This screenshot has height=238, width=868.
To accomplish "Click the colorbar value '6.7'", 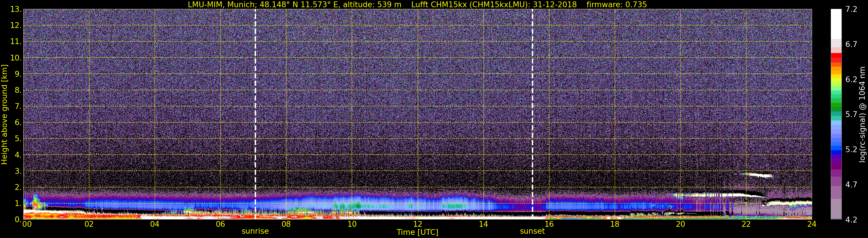I will pos(852,44).
